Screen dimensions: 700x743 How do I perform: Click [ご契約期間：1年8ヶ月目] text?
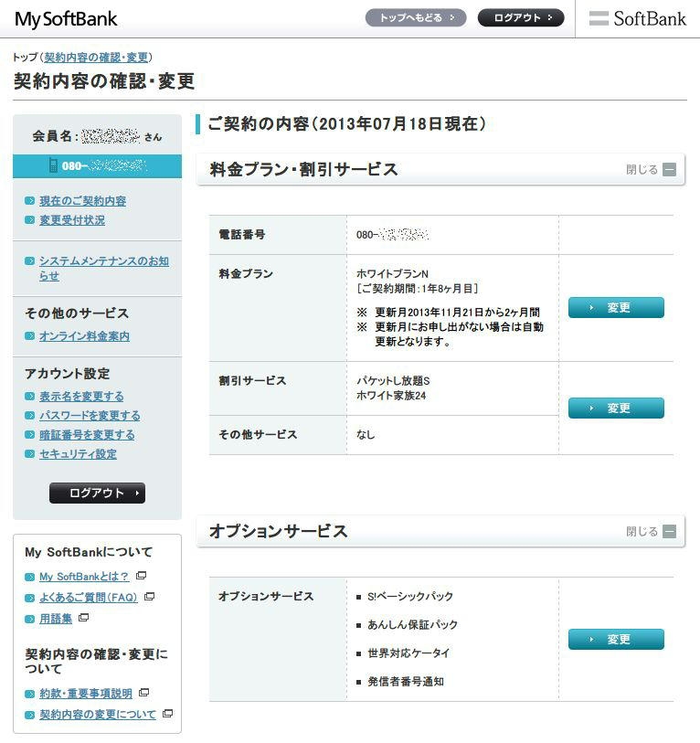coord(417,288)
